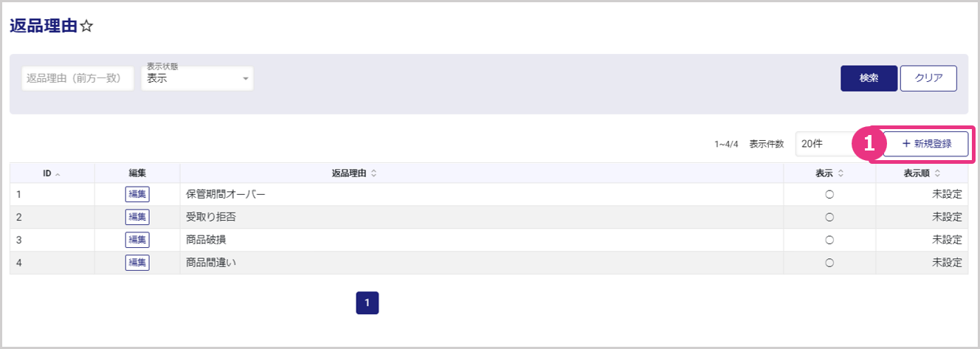Sort by 返品理由 column sort icon
This screenshot has height=349, width=980.
click(373, 173)
